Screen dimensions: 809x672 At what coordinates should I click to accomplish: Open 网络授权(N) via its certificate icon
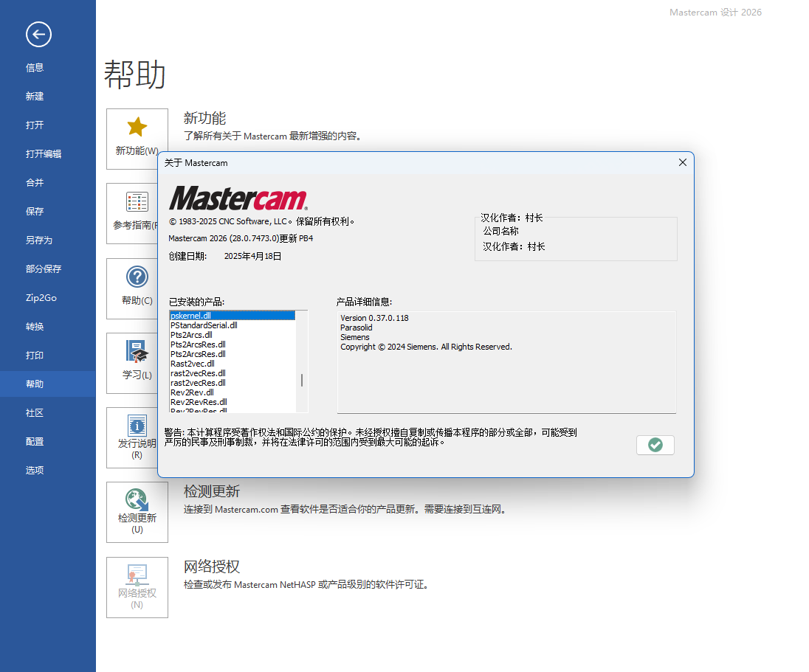pos(137,575)
